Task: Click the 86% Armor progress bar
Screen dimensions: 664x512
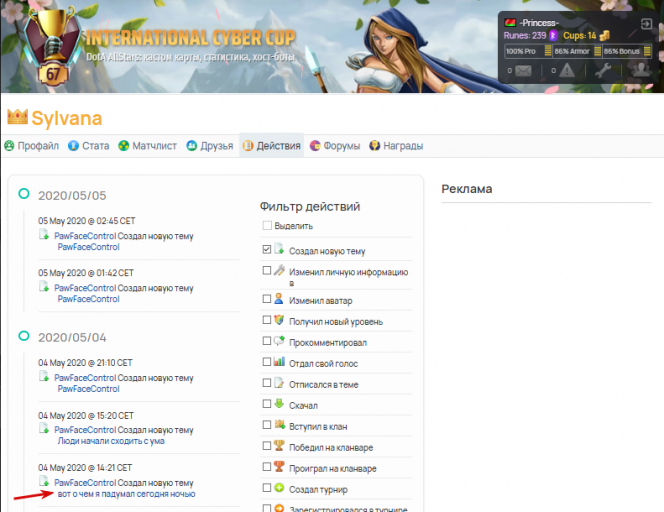Action: pyautogui.click(x=577, y=51)
